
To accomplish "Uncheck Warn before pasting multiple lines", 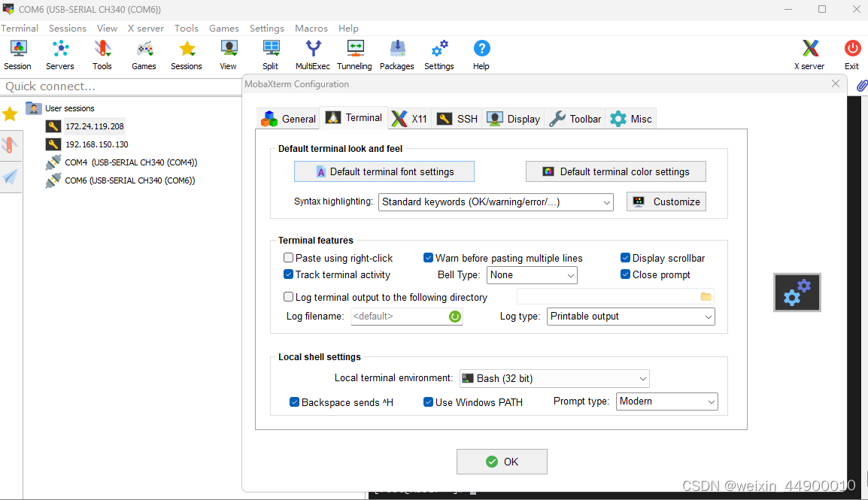I will pyautogui.click(x=429, y=258).
